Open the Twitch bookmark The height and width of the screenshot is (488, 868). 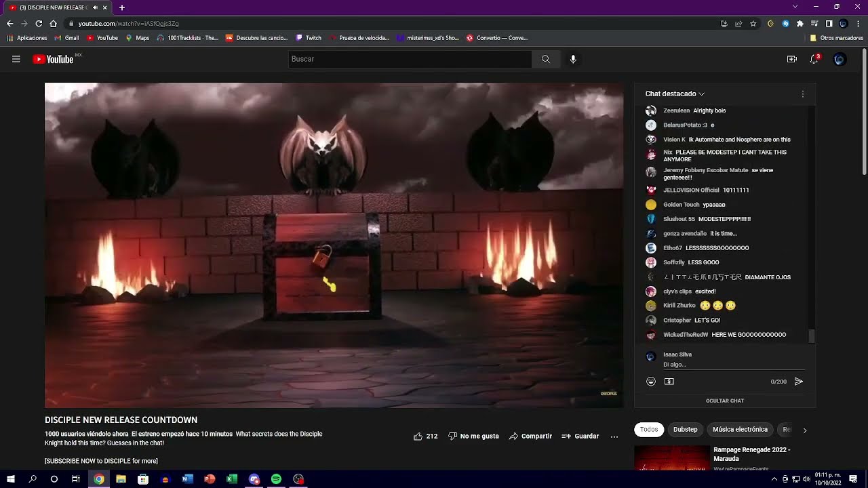309,38
